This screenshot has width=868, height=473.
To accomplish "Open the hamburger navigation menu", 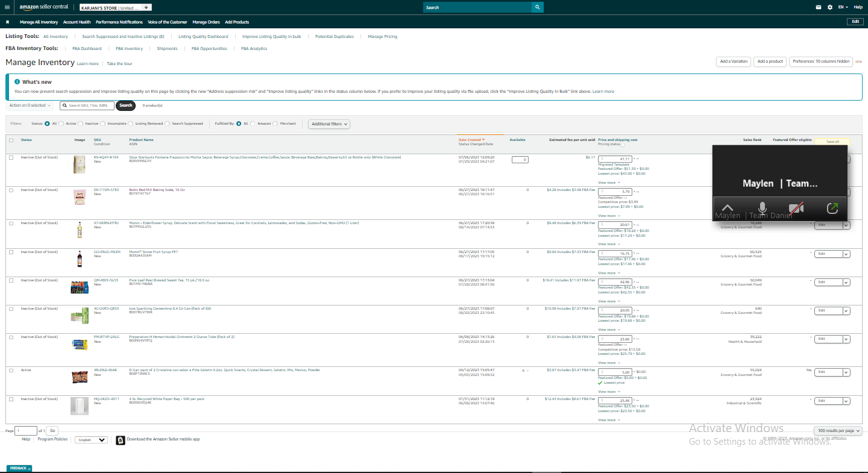I will [x=7, y=7].
